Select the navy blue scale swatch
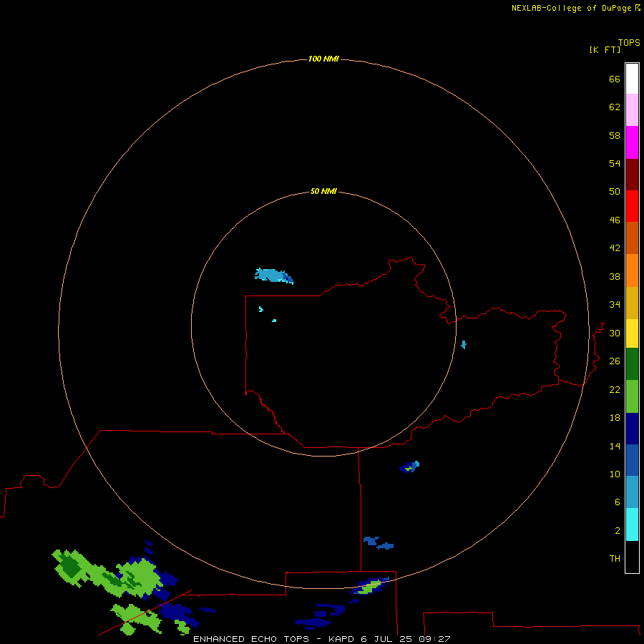Viewport: 644px width, 644px height. click(632, 429)
